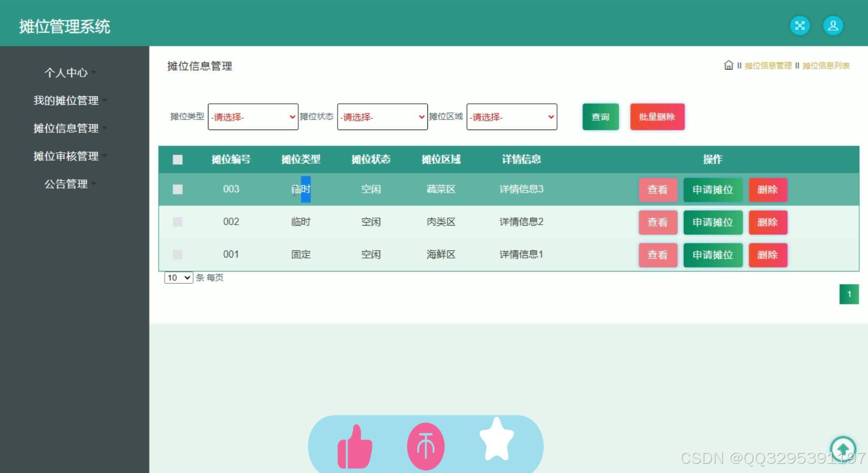Viewport: 868px width, 473px height.
Task: Click 删除 button for stall 001
Action: (x=768, y=255)
